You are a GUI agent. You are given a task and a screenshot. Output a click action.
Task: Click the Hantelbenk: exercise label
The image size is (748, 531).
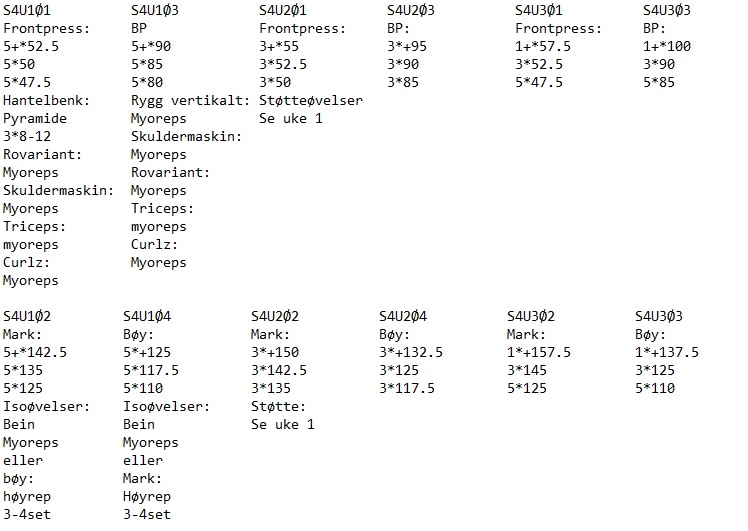(46, 101)
